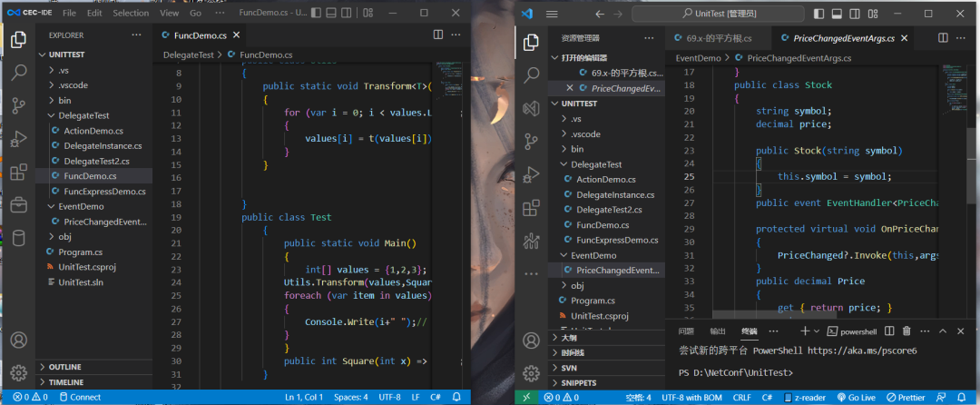Split the FuncDemo.cs editor right
This screenshot has width=980, height=405.
tap(438, 35)
